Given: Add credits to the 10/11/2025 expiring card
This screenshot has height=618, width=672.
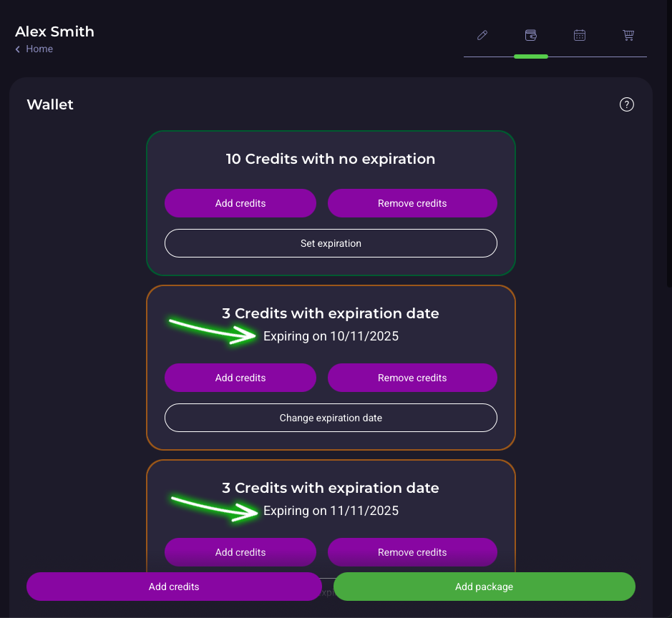Looking at the screenshot, I should click(240, 378).
